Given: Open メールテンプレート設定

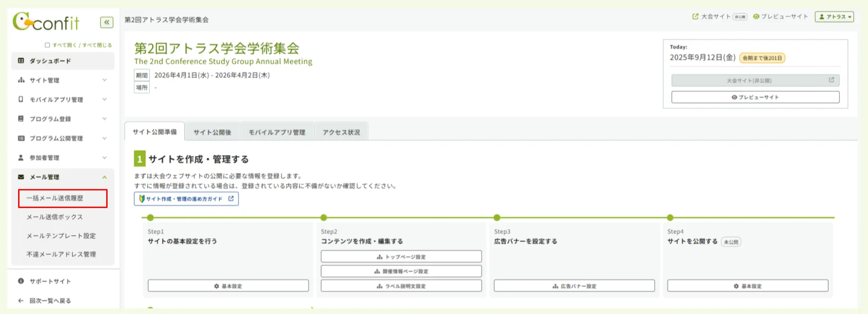Looking at the screenshot, I should coord(61,236).
